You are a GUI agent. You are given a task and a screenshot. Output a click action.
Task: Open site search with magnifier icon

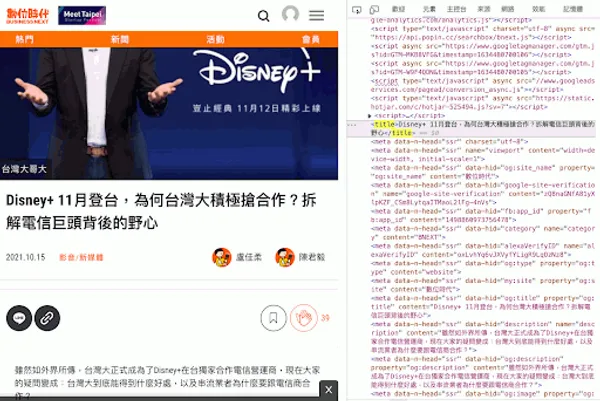pos(264,16)
